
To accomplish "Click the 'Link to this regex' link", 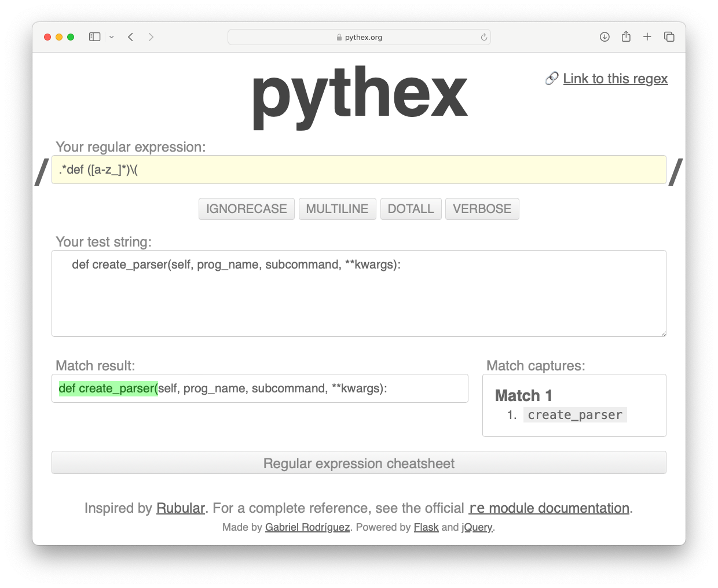I will (x=616, y=79).
